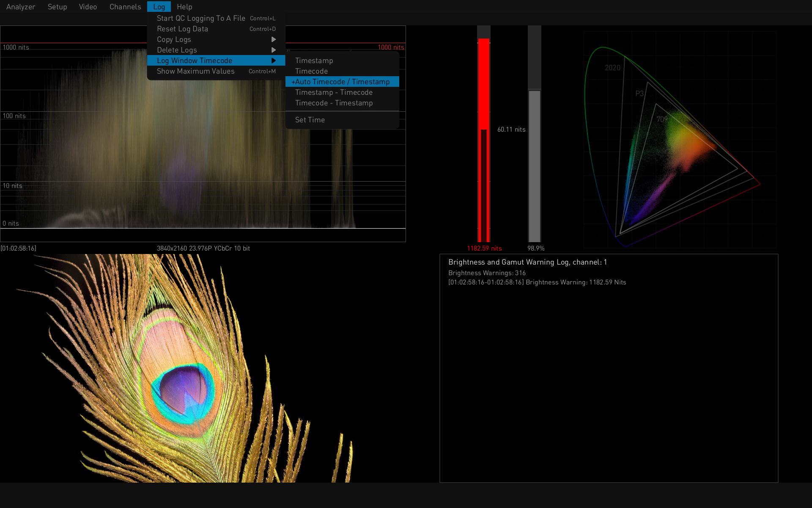Image resolution: width=812 pixels, height=508 pixels.
Task: Open the Analyzer menu
Action: pyautogui.click(x=20, y=7)
